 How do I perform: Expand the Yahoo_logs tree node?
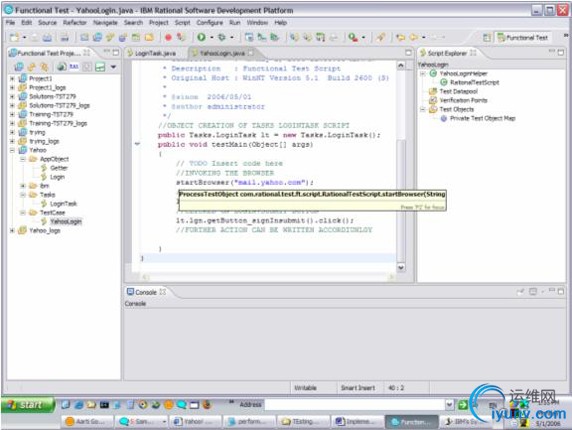pyautogui.click(x=12, y=231)
